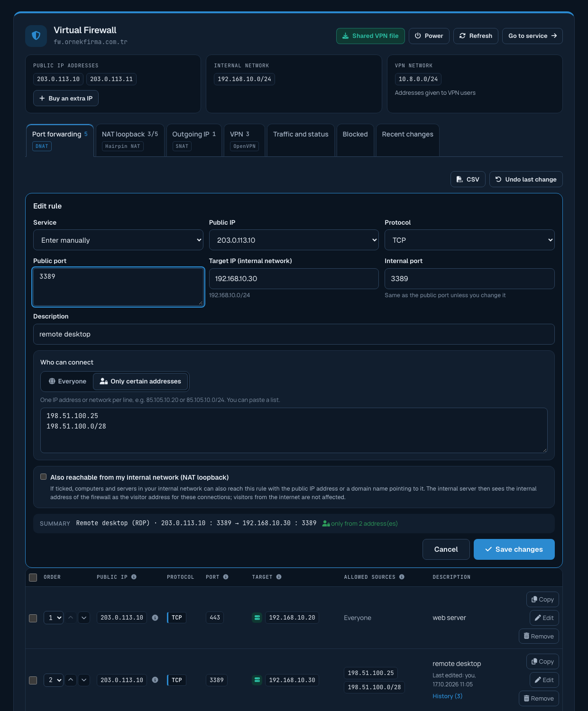Click public IP chip 203.0.113.11

[x=111, y=79]
